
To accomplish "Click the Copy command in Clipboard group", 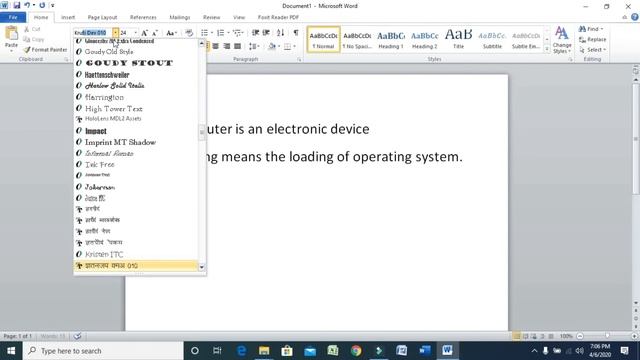I will [x=34, y=40].
